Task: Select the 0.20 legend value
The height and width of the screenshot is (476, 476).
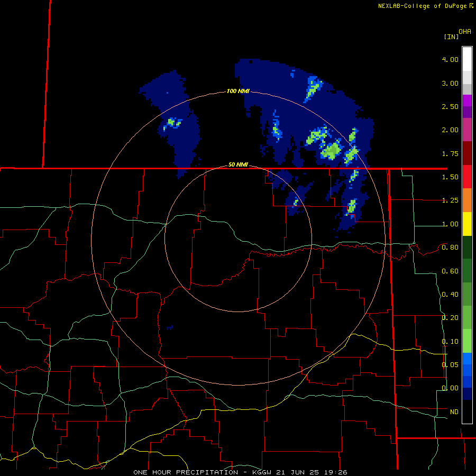Action: click(x=450, y=318)
